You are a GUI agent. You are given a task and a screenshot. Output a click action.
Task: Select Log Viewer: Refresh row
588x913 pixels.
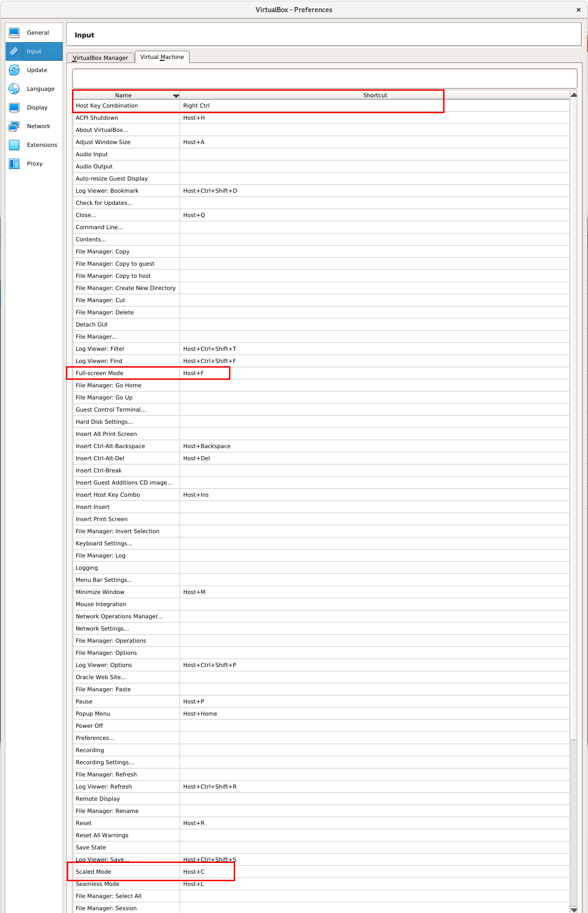321,787
